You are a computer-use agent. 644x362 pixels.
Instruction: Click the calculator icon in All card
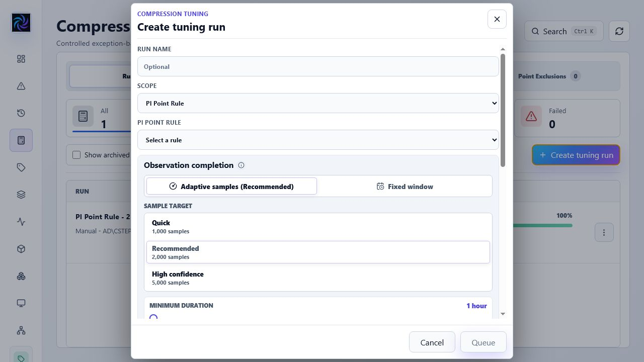pos(83,117)
